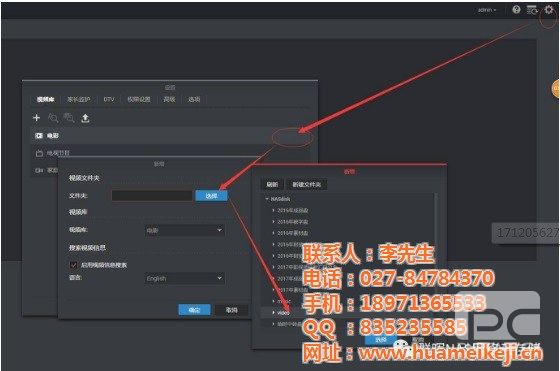Click the plus add-library icon
Screen dimensions: 560x371
click(36, 117)
